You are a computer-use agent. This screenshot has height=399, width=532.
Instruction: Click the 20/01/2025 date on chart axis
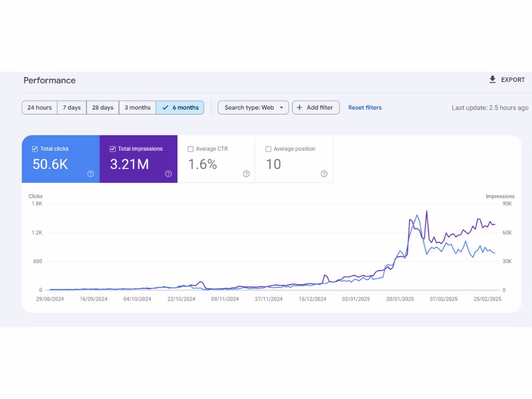[x=400, y=299]
